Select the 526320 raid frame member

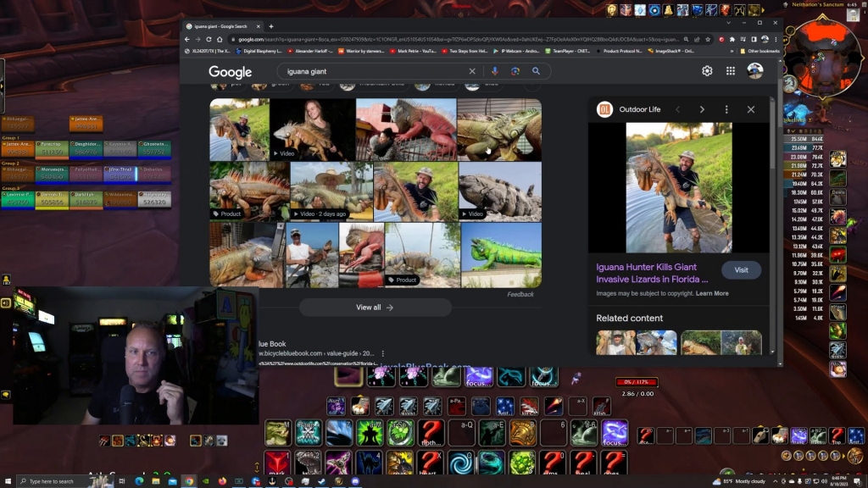(x=154, y=199)
